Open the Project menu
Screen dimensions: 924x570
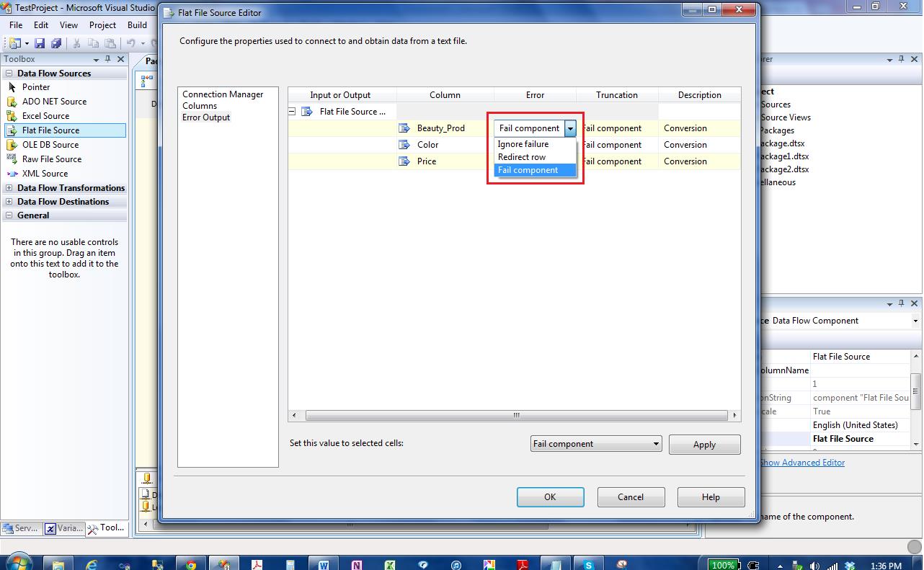point(102,25)
